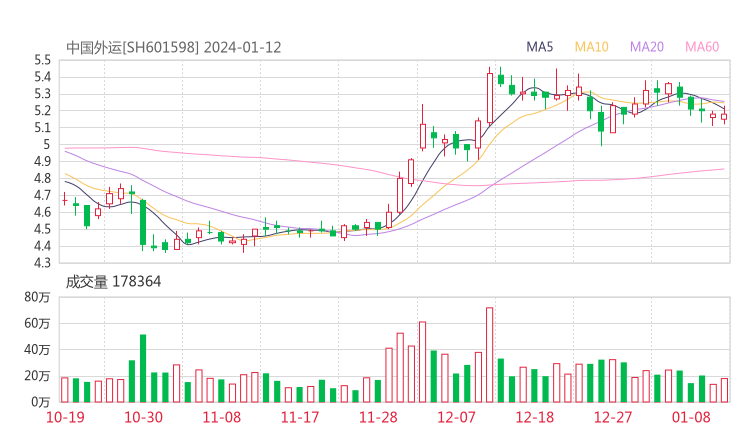Click the 4.3 price axis label

[x=42, y=262]
